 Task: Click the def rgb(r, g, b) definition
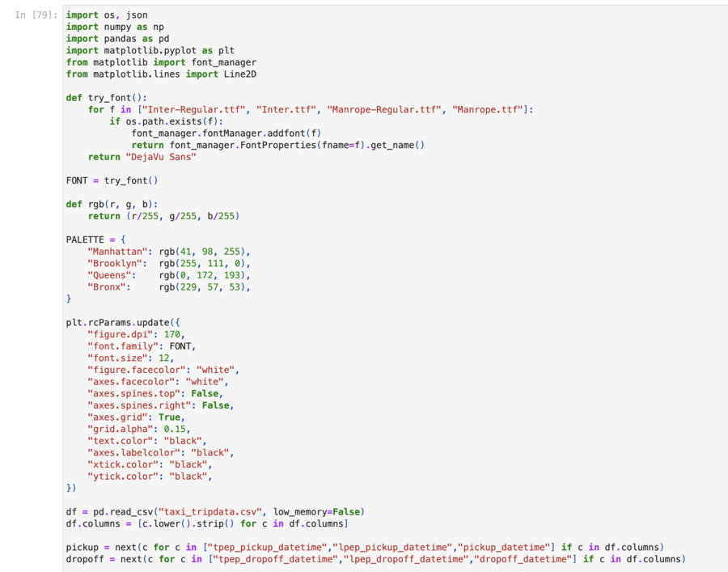112,204
